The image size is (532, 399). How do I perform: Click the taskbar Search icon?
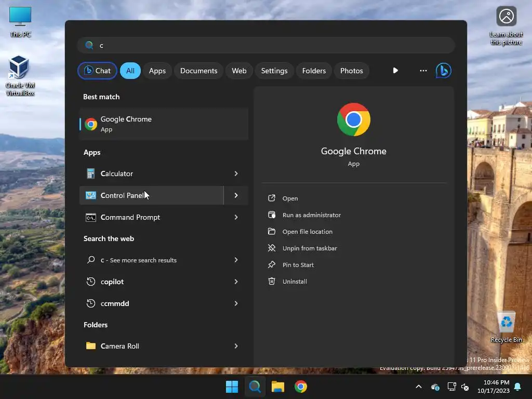pos(255,387)
